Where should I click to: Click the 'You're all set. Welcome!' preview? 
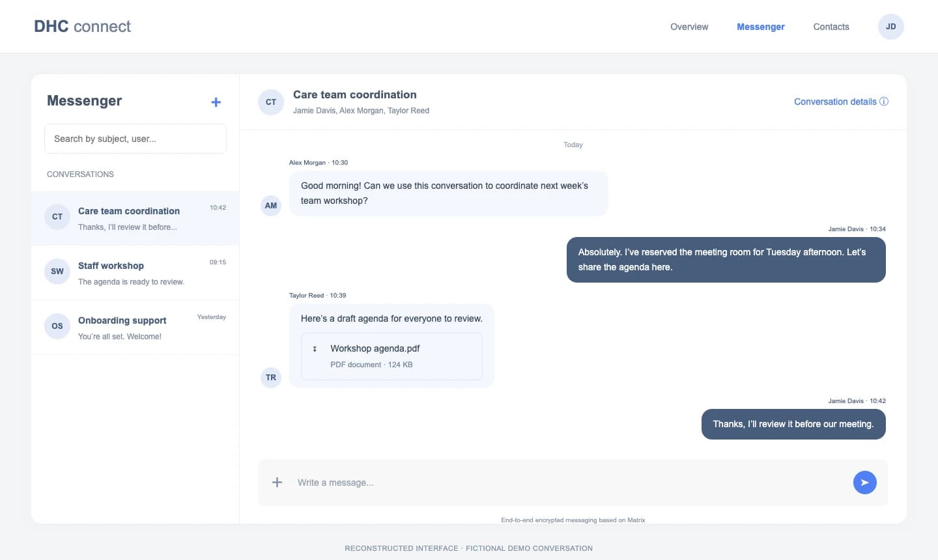[x=120, y=337]
